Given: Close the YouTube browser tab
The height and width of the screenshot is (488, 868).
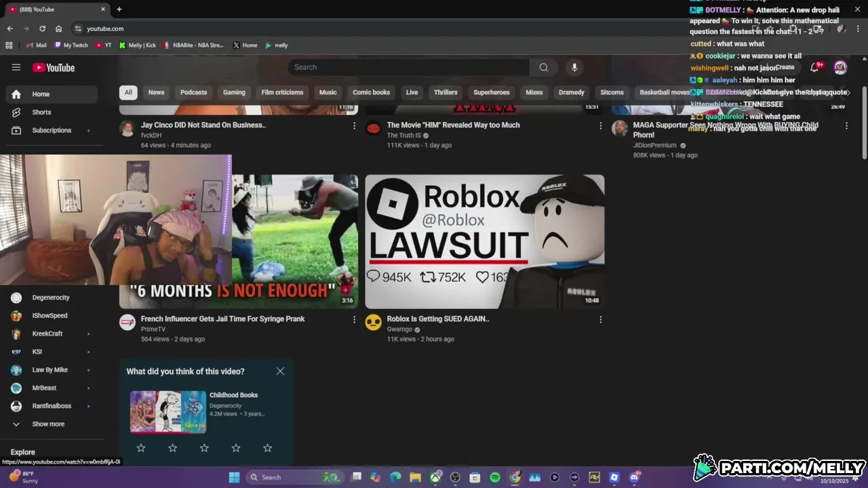Looking at the screenshot, I should [103, 9].
